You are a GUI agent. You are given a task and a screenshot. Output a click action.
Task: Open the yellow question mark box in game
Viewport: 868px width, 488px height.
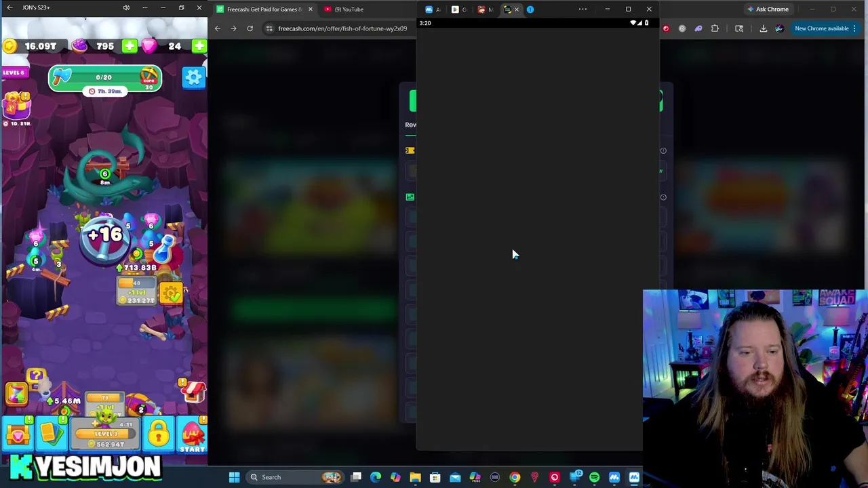pyautogui.click(x=36, y=376)
